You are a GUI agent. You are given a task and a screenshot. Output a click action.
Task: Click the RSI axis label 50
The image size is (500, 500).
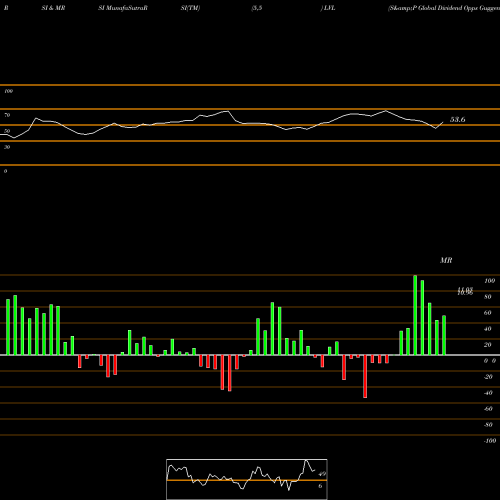[7, 131]
